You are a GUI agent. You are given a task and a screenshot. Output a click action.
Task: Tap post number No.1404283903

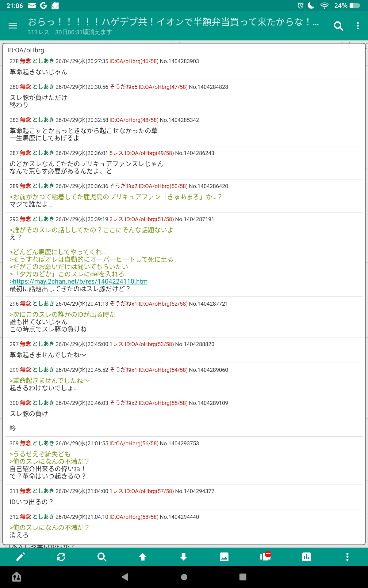(179, 61)
